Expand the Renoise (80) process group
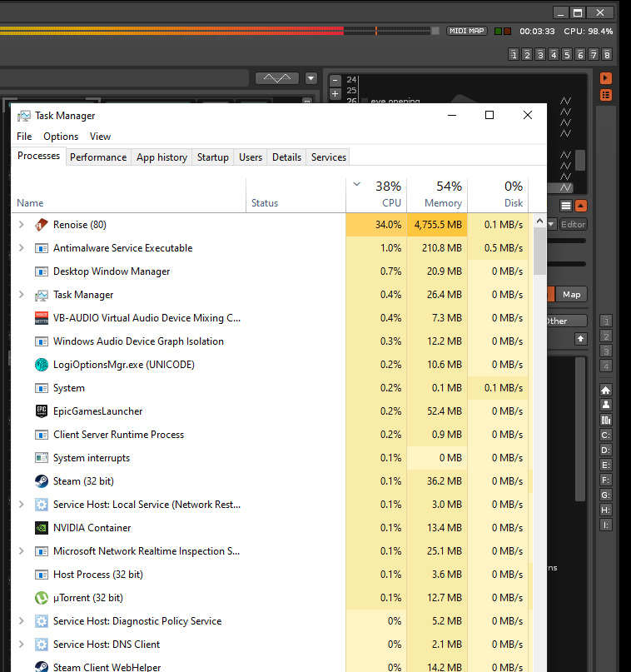631x672 pixels. point(22,225)
